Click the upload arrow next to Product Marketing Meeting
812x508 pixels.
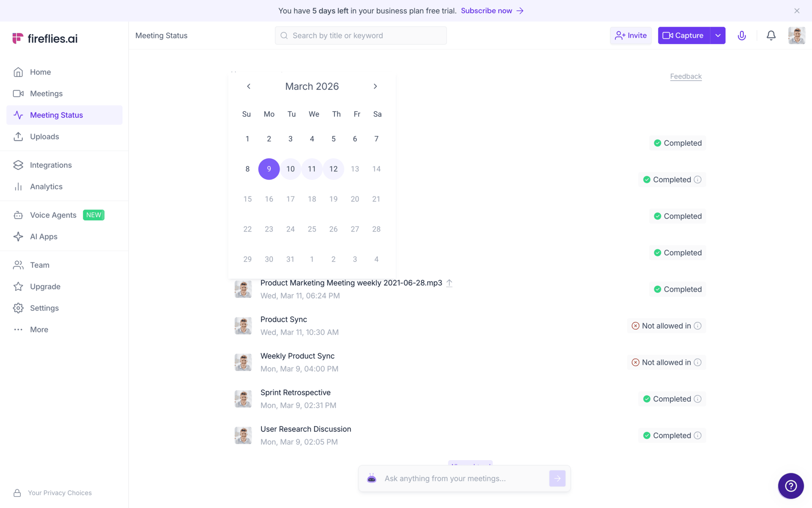tap(449, 283)
